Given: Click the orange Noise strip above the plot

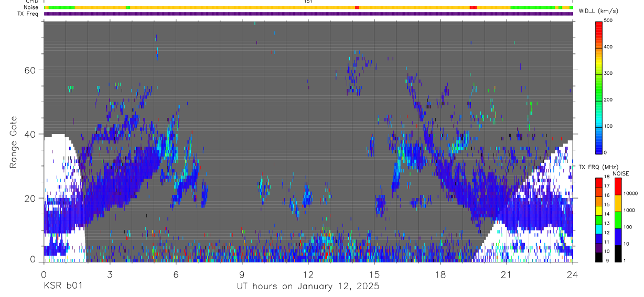Looking at the screenshot, I should tap(308, 7).
